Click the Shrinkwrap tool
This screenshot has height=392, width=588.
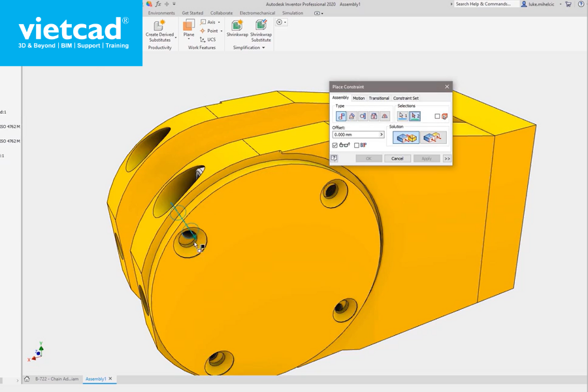coord(237,29)
